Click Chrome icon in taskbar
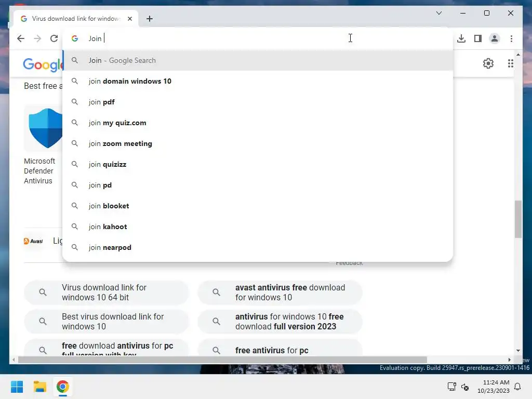 point(62,387)
